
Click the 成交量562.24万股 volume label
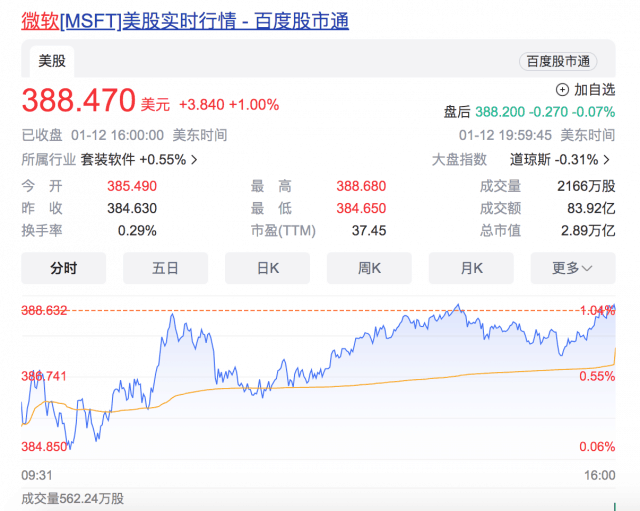[x=73, y=498]
